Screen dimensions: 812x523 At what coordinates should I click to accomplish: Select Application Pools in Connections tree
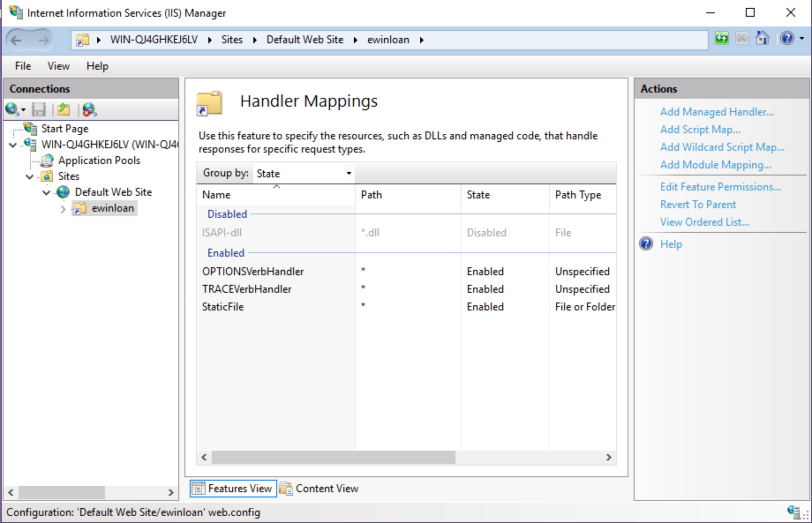point(99,161)
